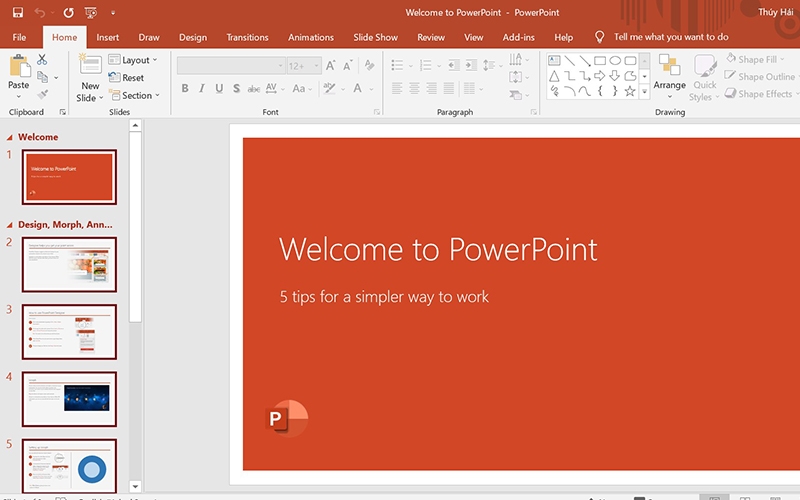The height and width of the screenshot is (500, 800).
Task: Open Shape Fill color options
Action: (756, 59)
